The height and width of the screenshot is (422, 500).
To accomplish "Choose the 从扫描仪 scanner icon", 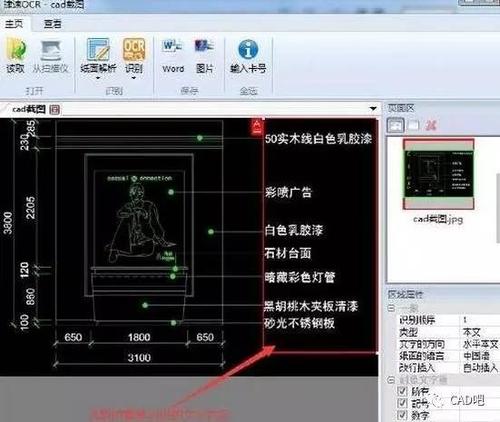I will point(50,55).
